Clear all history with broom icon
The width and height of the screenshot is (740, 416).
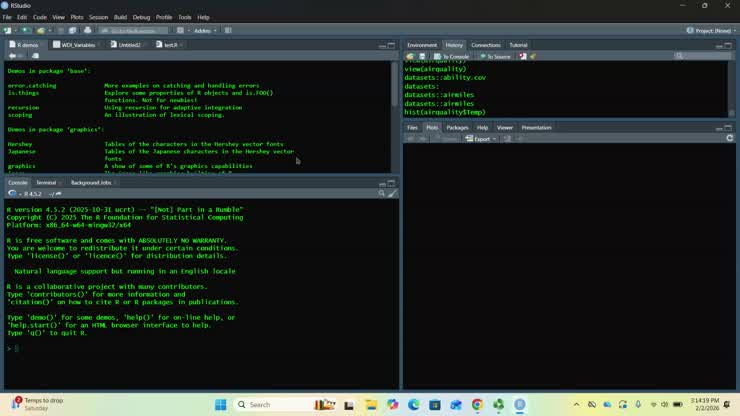(x=533, y=56)
